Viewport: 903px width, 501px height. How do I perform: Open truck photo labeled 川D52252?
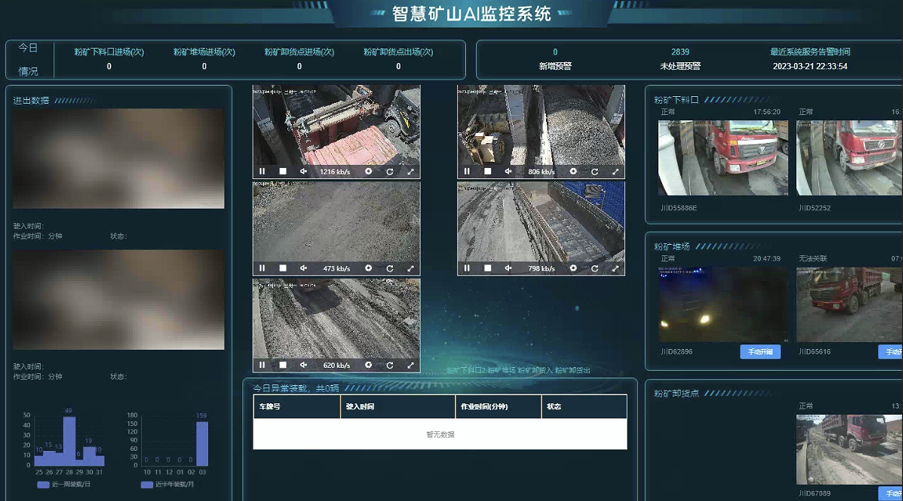coord(849,158)
